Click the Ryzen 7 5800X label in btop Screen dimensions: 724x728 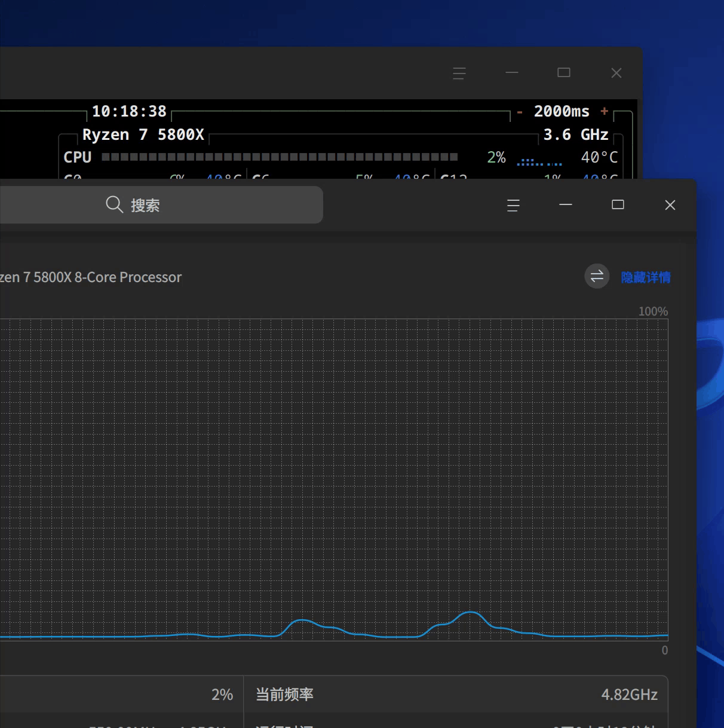pos(143,135)
